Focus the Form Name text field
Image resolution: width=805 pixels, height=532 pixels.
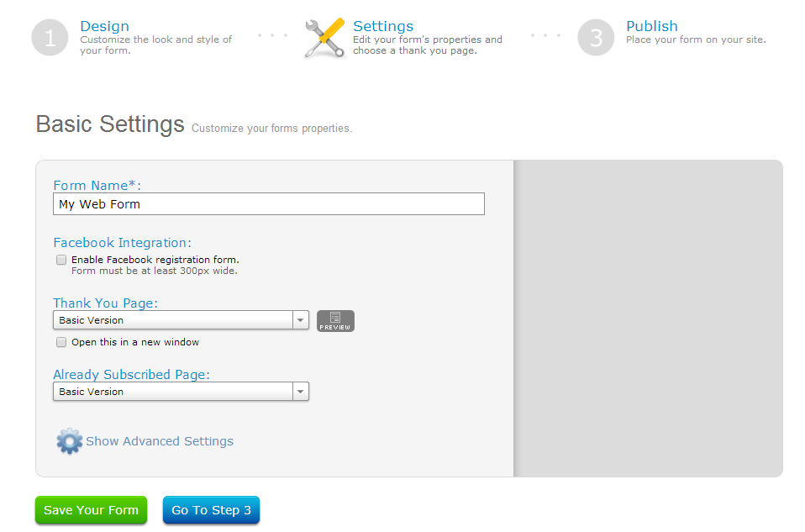[x=268, y=204]
